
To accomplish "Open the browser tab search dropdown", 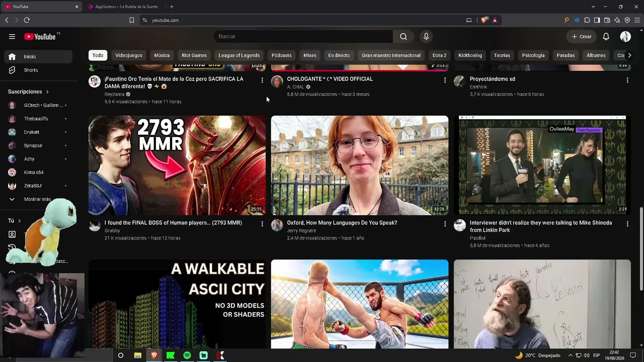I will click(593, 7).
